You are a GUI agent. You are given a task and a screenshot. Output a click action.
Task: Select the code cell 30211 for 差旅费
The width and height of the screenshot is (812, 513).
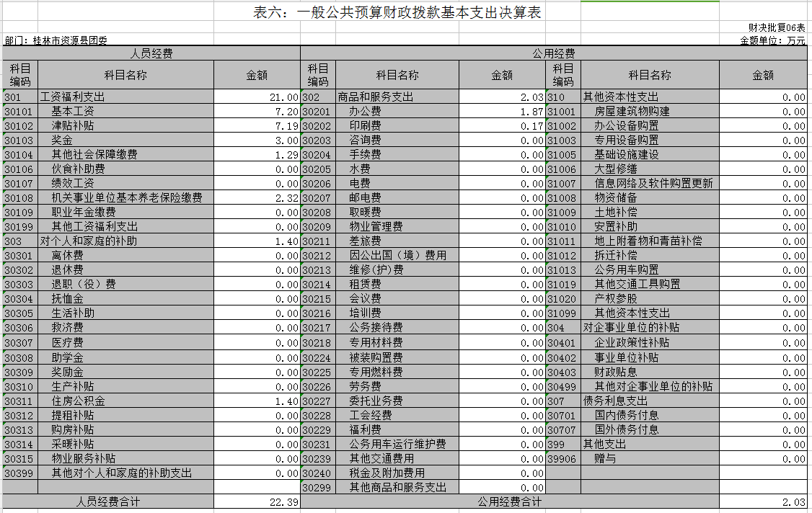(317, 241)
